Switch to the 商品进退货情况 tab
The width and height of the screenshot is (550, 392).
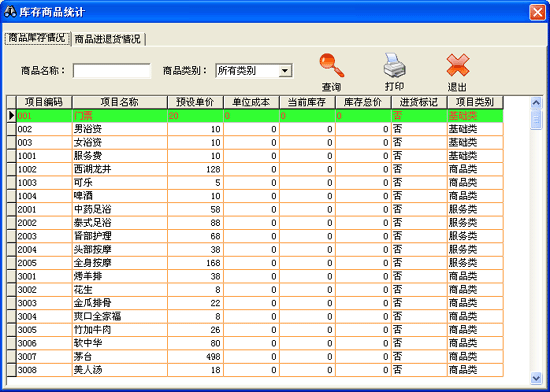click(108, 39)
